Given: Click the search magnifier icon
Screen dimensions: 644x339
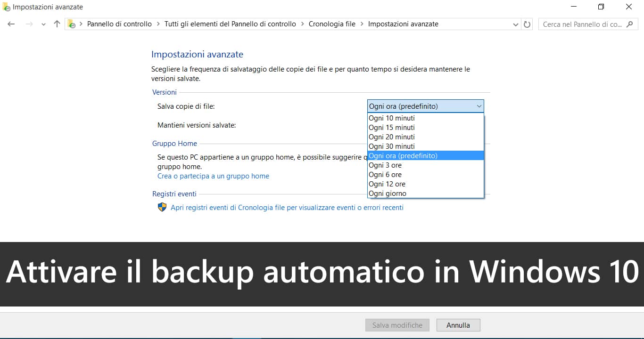Looking at the screenshot, I should click(x=630, y=24).
